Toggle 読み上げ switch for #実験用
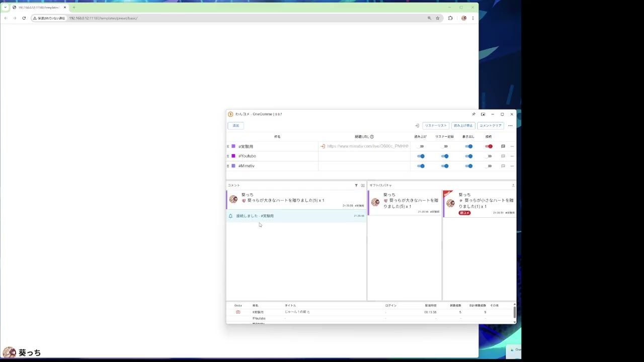Viewport: 644px width, 362px height. (x=421, y=146)
